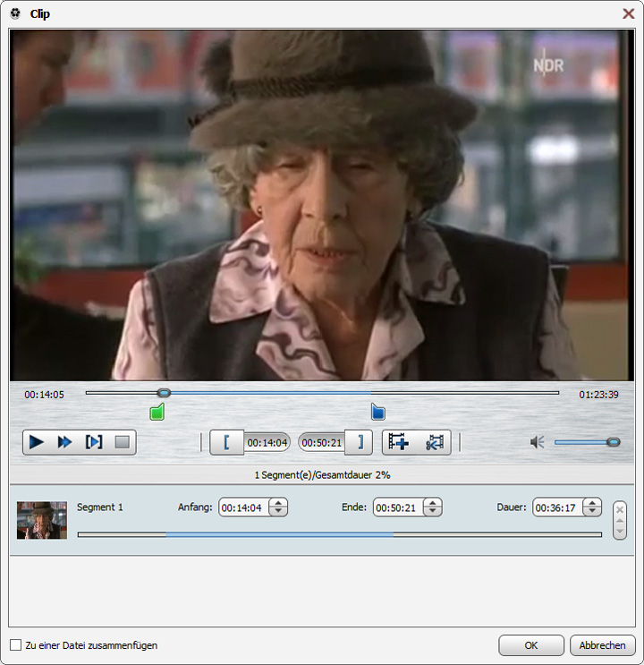Increase the Dauer value with the up arrow
Screen dimensions: 644x665
coord(592,503)
